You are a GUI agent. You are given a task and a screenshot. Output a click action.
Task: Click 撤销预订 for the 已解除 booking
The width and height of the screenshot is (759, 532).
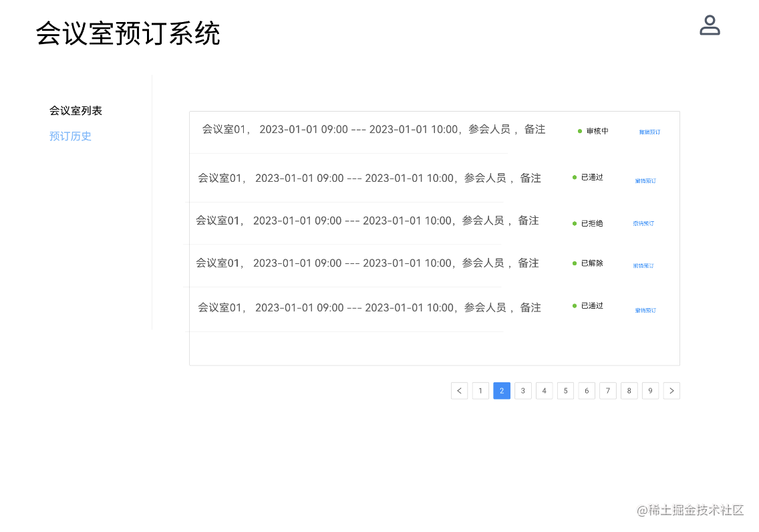pyautogui.click(x=643, y=266)
